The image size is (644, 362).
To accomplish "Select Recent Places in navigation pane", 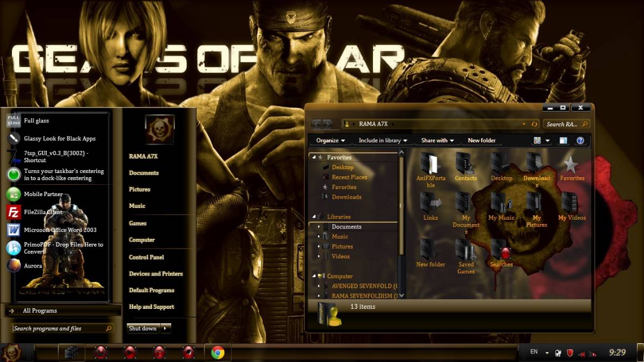I will coord(349,177).
